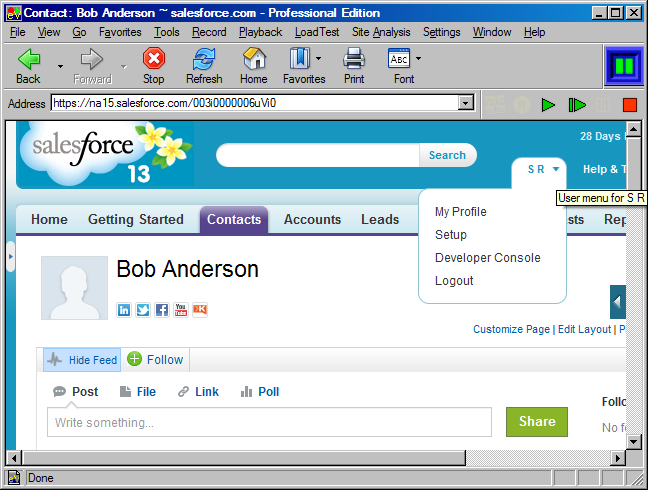
Task: Open Bob Anderson's YouTube icon
Action: pos(181,310)
